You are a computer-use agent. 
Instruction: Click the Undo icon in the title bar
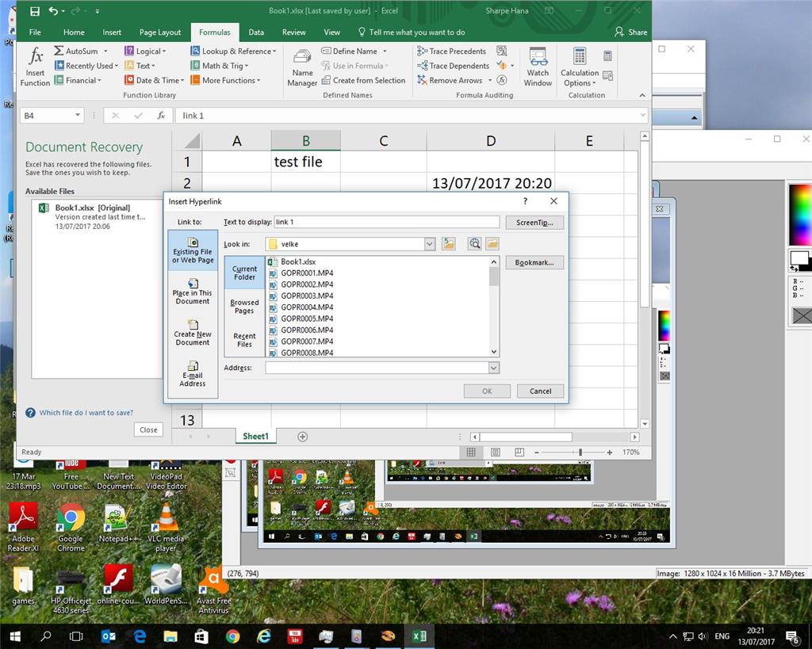[x=54, y=10]
